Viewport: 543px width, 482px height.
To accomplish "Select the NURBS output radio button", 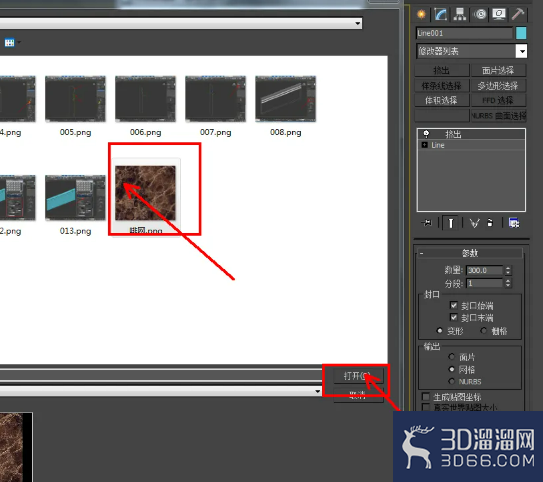I will click(x=452, y=381).
